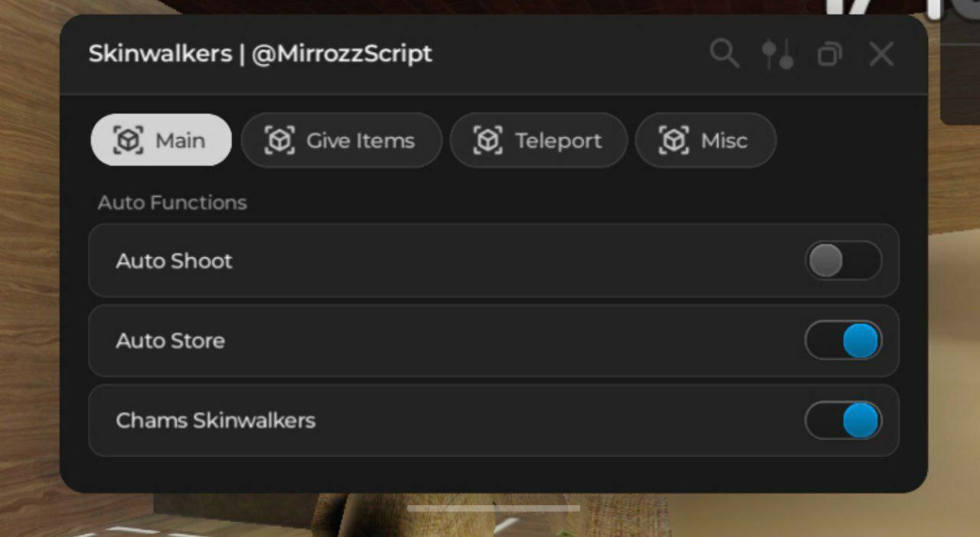Viewport: 980px width, 537px height.
Task: Click the cube icon on Main tab
Action: (x=129, y=140)
